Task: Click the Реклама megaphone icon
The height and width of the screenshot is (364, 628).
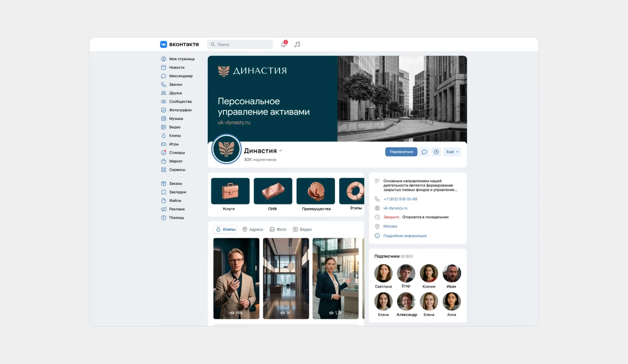Action: pos(163,209)
